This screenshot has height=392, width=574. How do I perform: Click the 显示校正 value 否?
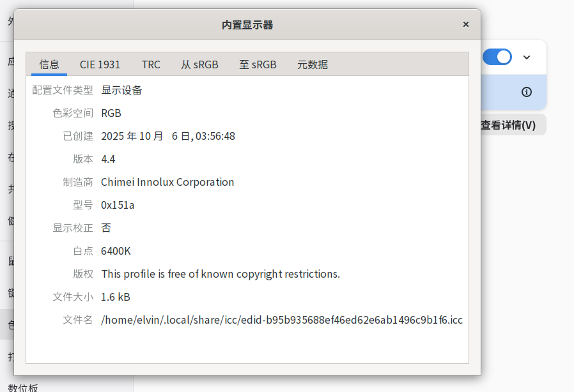click(106, 228)
